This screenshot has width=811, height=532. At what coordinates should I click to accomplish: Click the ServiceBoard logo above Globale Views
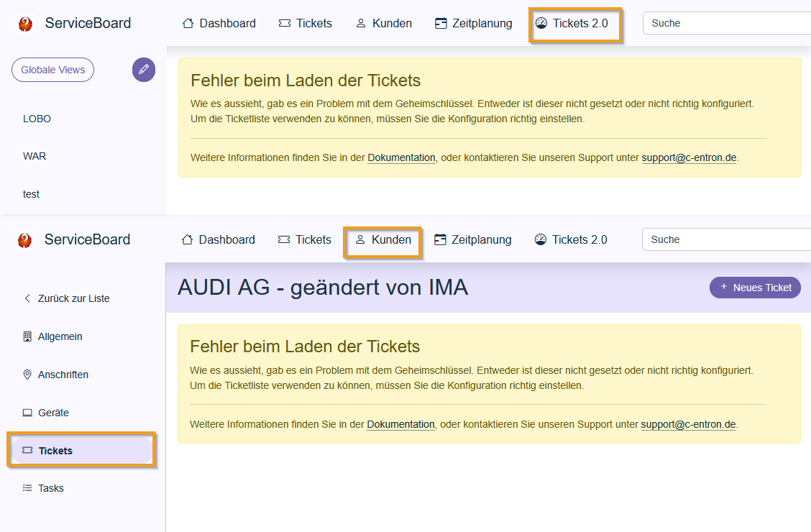click(26, 24)
